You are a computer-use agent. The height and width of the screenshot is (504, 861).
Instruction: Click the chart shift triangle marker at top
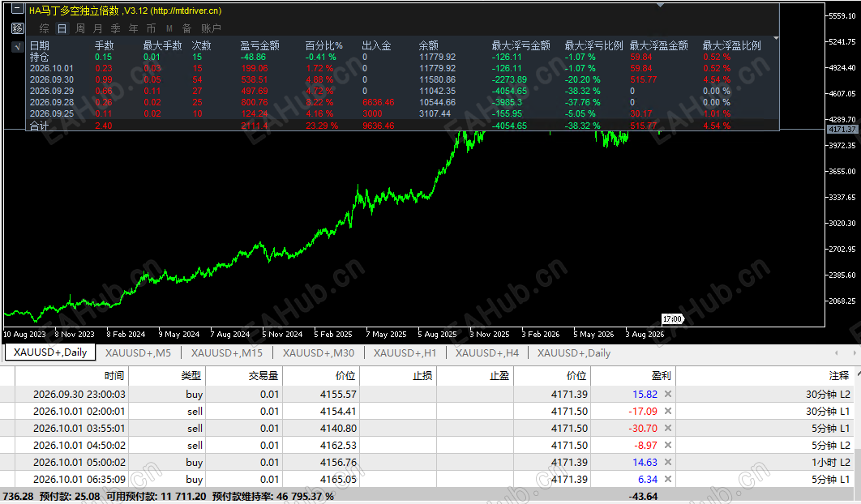[661, 5]
